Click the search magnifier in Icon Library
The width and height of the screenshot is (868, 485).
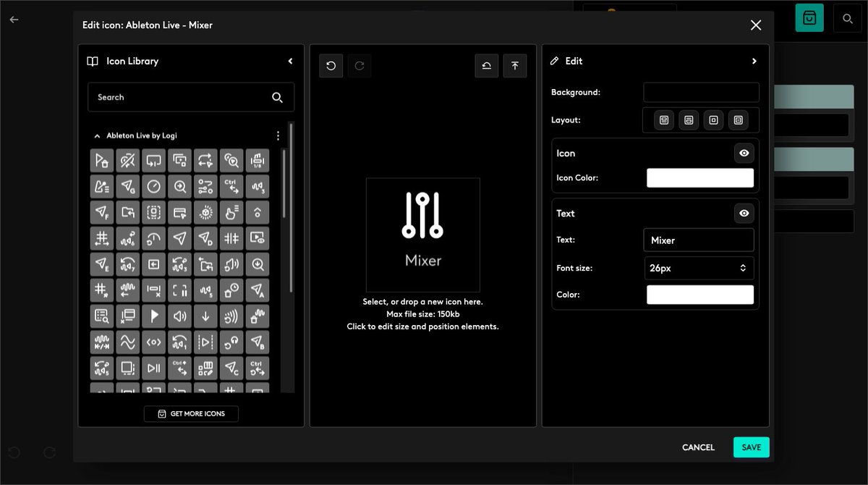coord(277,97)
